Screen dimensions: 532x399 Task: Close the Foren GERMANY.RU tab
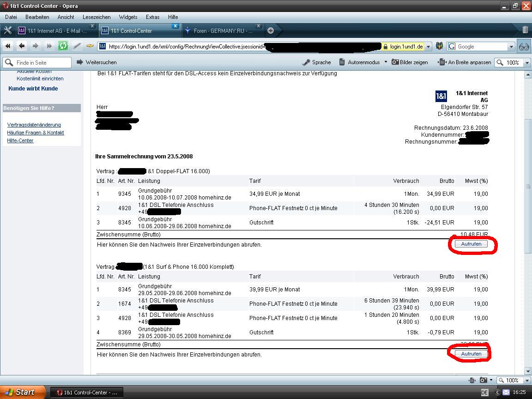click(259, 26)
